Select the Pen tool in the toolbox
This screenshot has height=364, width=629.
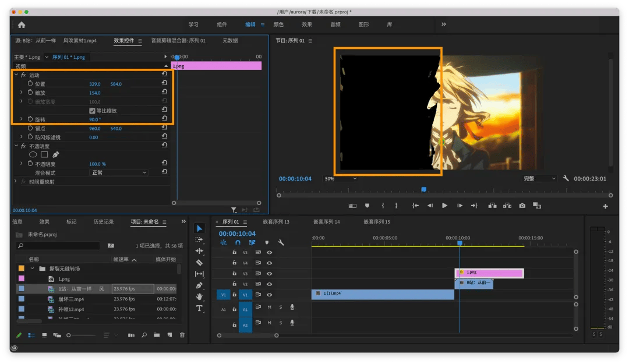click(x=199, y=285)
